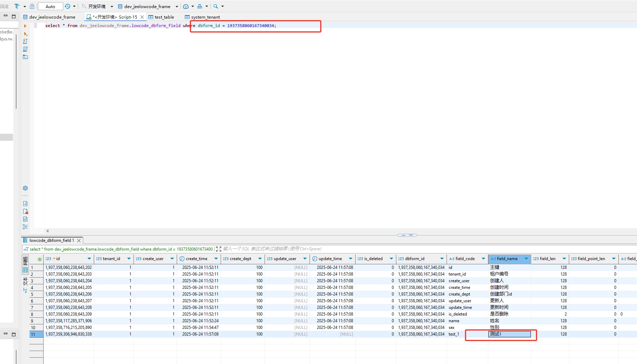Expand the filter panel icon
Image resolution: width=637 pixels, height=364 pixels.
tap(219, 249)
